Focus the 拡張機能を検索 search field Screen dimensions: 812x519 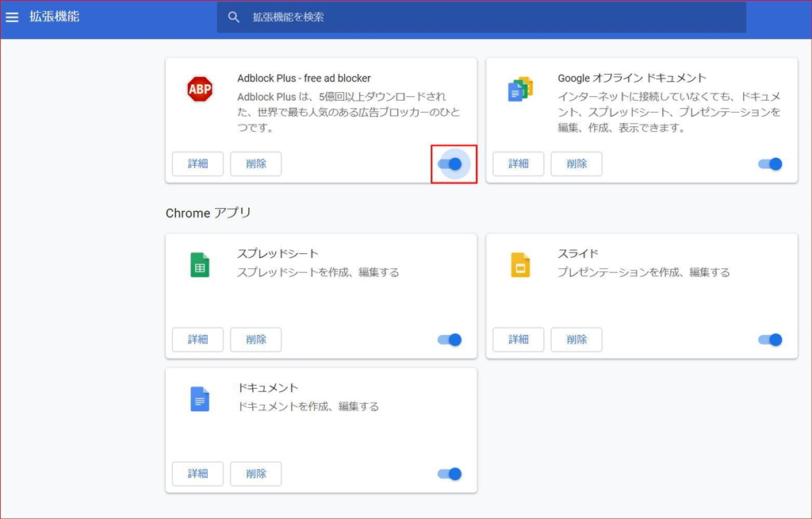492,17
